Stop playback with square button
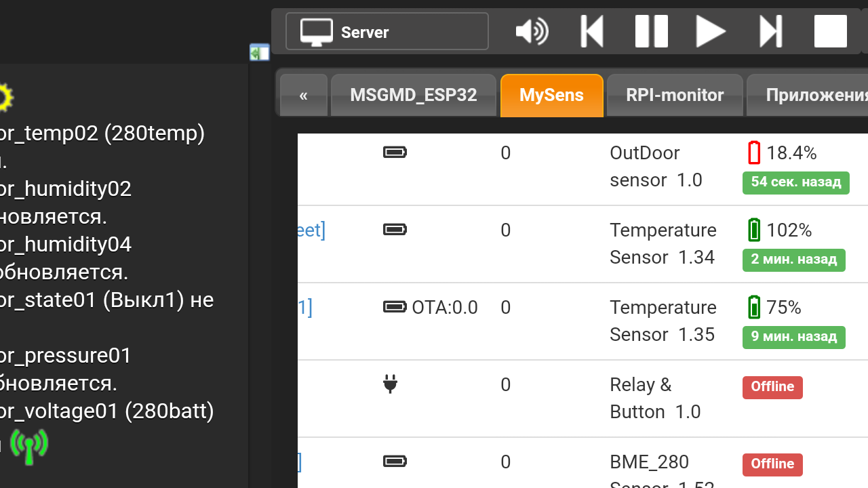This screenshot has width=868, height=488. click(830, 32)
